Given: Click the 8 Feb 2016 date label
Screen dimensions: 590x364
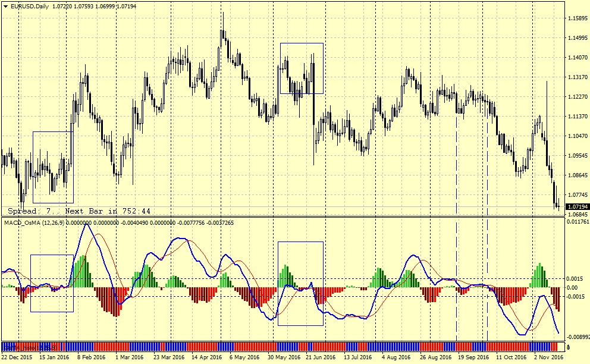Looking at the screenshot, I should click(92, 357).
